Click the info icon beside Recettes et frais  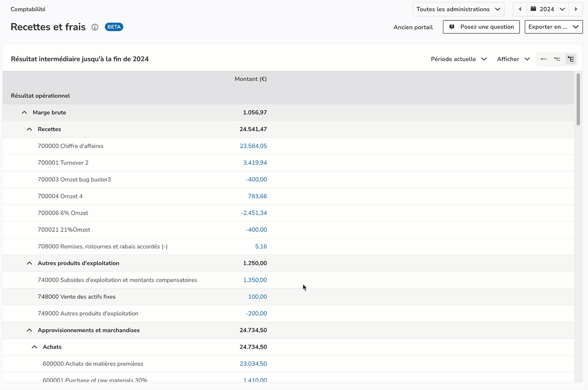click(95, 27)
